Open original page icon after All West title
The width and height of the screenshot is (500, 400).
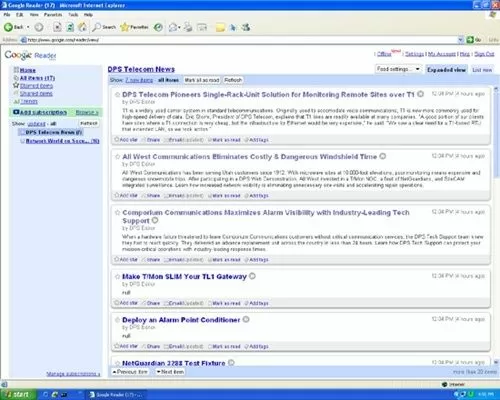pyautogui.click(x=383, y=156)
